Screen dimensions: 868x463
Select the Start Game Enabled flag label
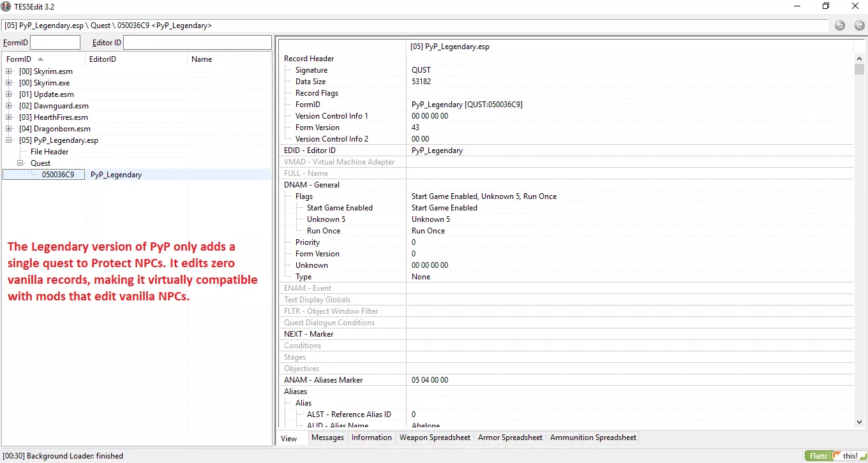point(340,208)
